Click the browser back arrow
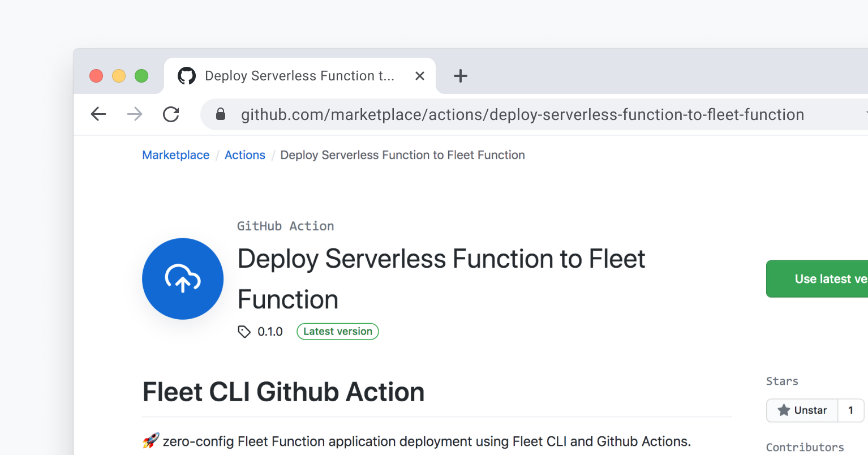Viewport: 868px width, 455px height. [x=98, y=114]
